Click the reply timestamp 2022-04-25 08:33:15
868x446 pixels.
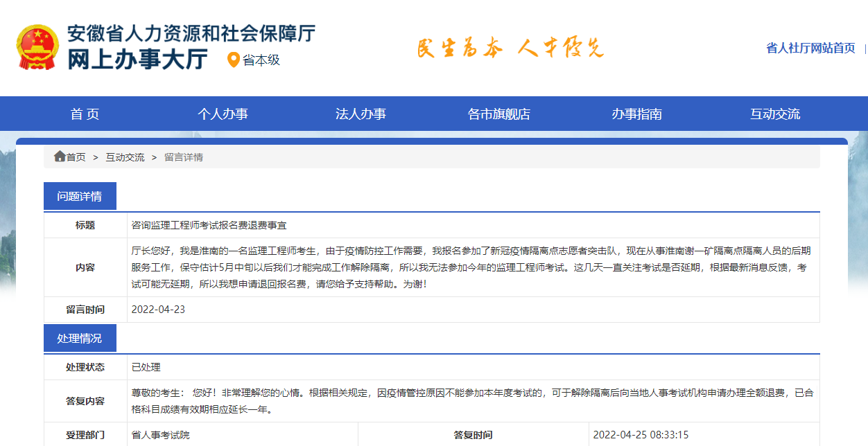(x=641, y=435)
